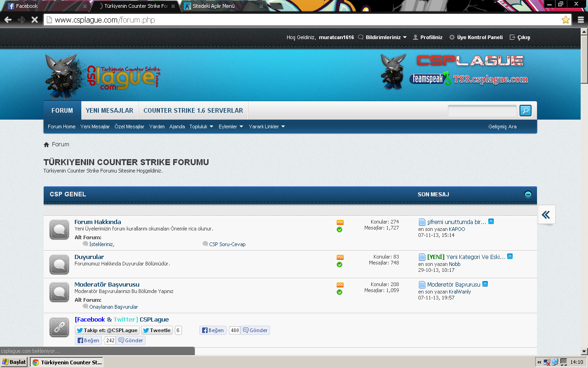
Task: Expand the Topluluk menu
Action: 201,126
